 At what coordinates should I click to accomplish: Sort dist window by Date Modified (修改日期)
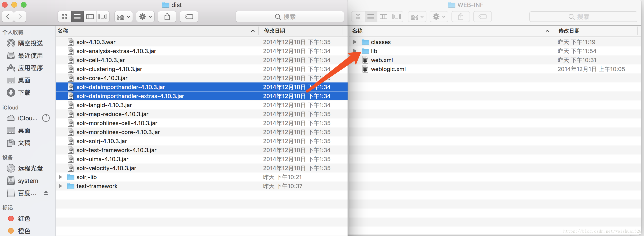(x=301, y=31)
